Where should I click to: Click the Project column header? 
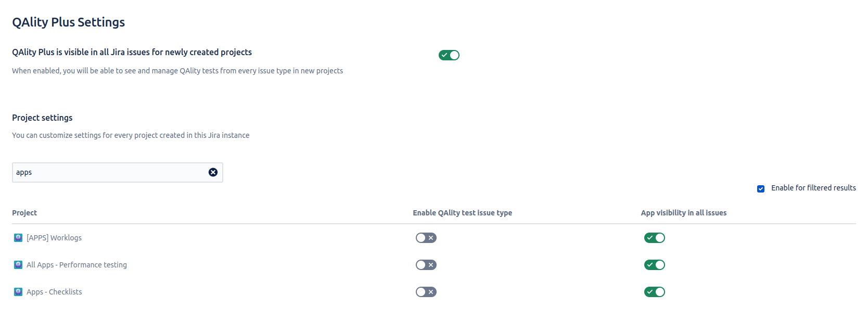point(24,213)
